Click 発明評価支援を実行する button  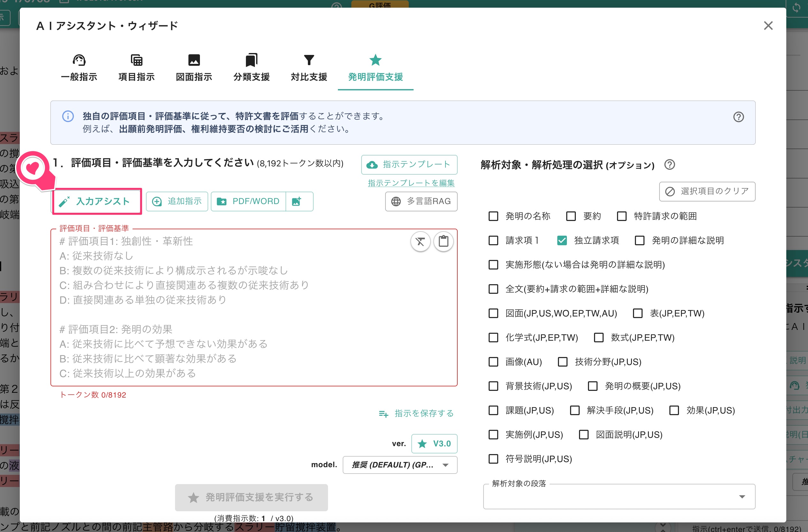coord(251,498)
